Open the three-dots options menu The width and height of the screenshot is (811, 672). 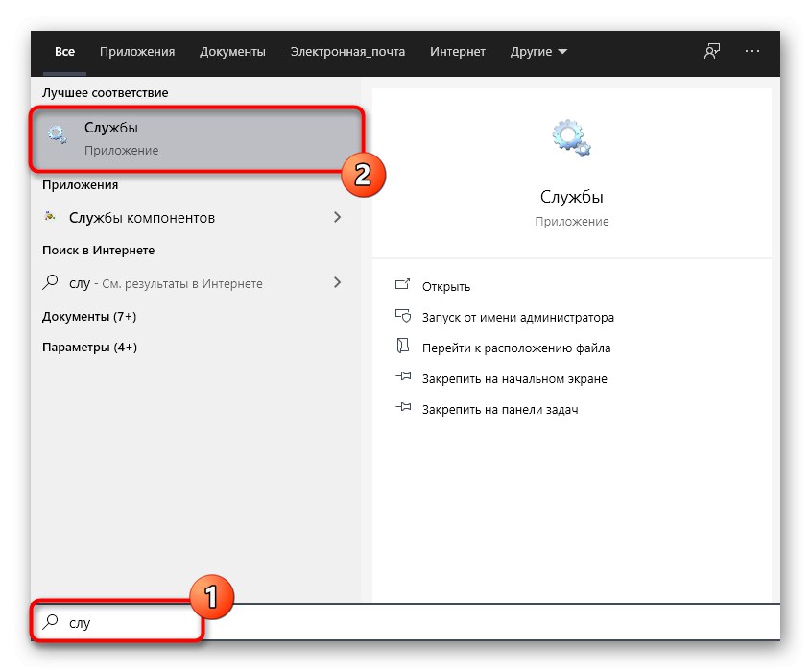tap(751, 52)
